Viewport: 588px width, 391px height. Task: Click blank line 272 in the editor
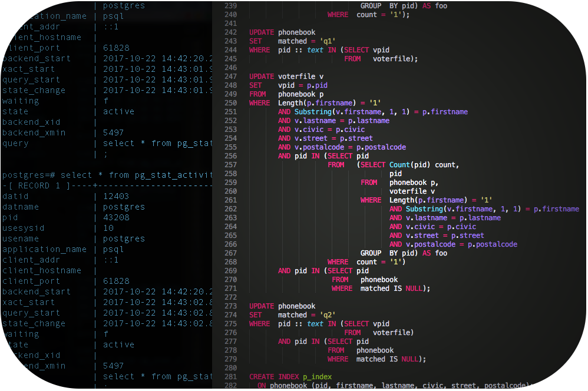354,297
